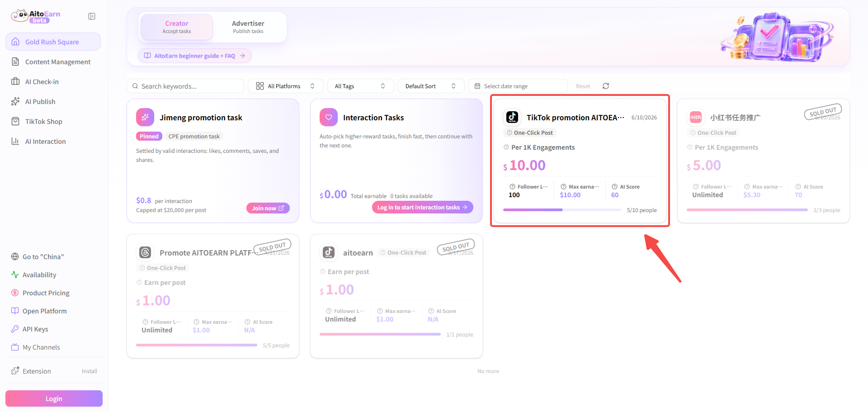
Task: Open the Product Pricing link
Action: click(x=46, y=293)
